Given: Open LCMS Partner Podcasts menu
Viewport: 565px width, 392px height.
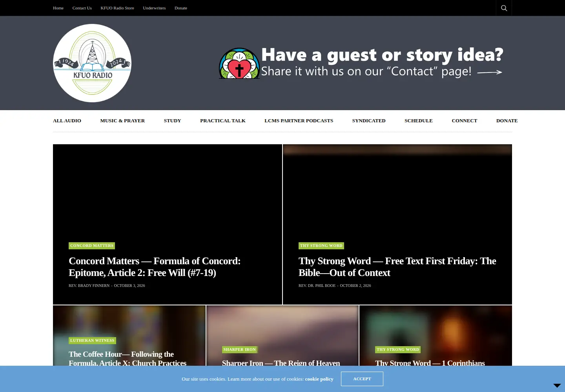Looking at the screenshot, I should pos(299,121).
